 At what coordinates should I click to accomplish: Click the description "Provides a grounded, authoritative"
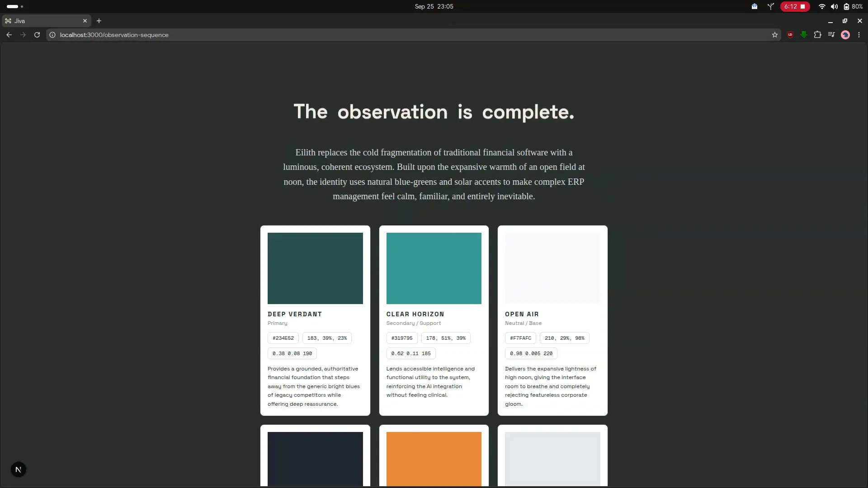314,386
